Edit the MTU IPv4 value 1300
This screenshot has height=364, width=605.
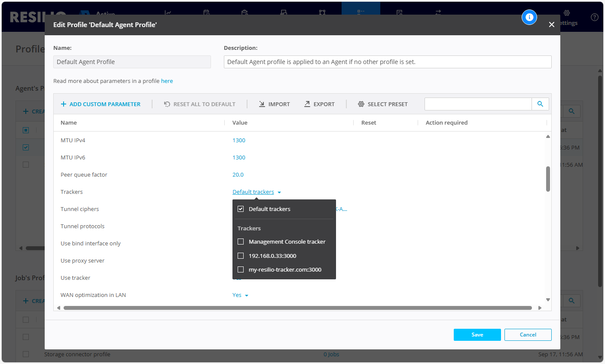(239, 141)
